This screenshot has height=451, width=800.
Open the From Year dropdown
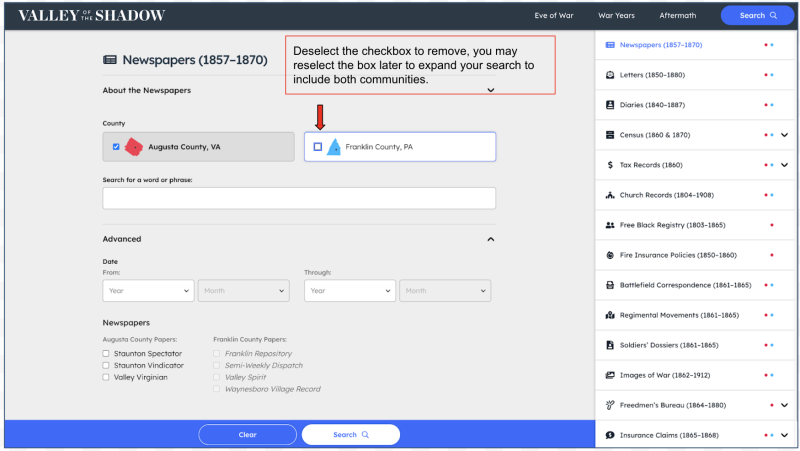[148, 291]
